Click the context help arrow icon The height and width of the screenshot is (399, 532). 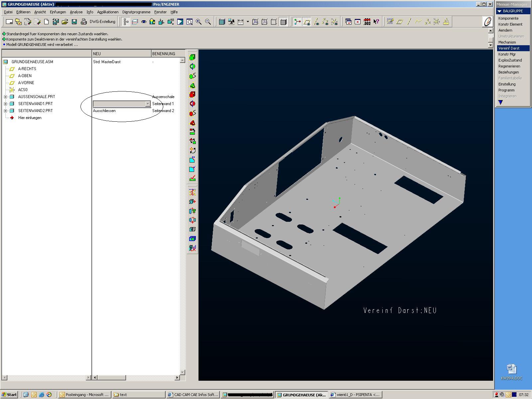click(376, 22)
